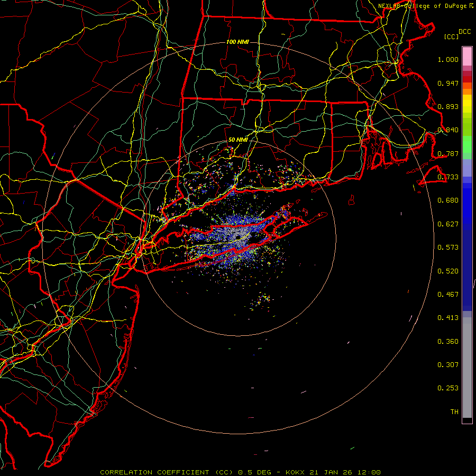Image resolution: width=476 pixels, height=476 pixels.
Task: Click the 0.893 scale value
Action: coord(448,106)
